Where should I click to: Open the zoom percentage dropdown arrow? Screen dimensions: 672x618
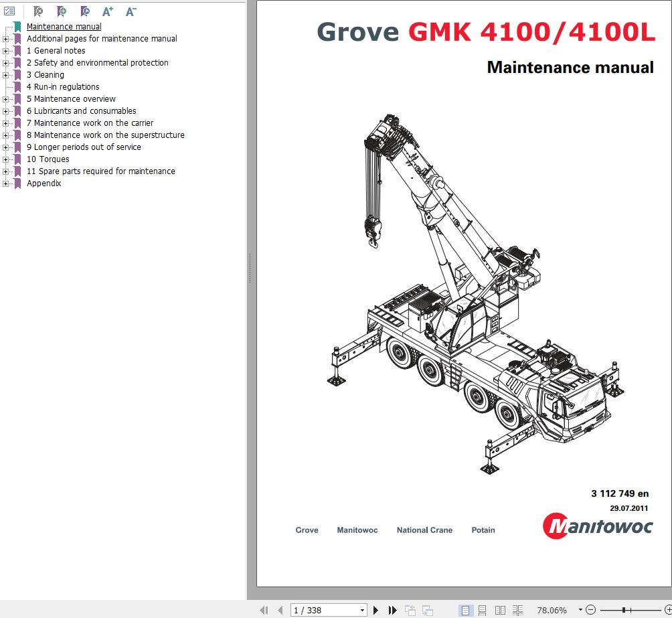click(x=580, y=609)
